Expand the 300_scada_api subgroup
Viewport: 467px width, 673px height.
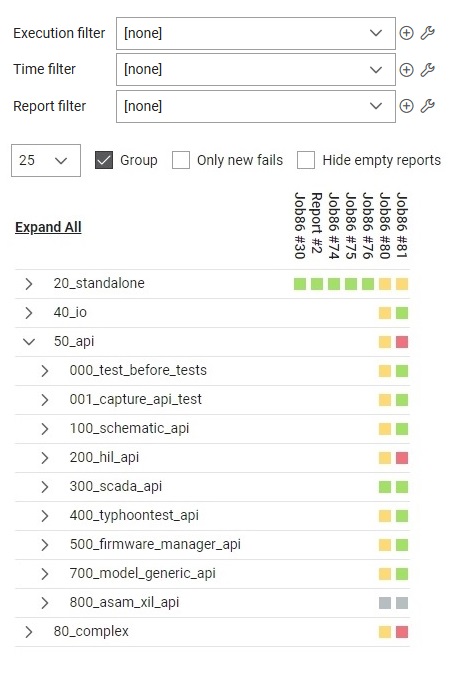[x=45, y=487]
